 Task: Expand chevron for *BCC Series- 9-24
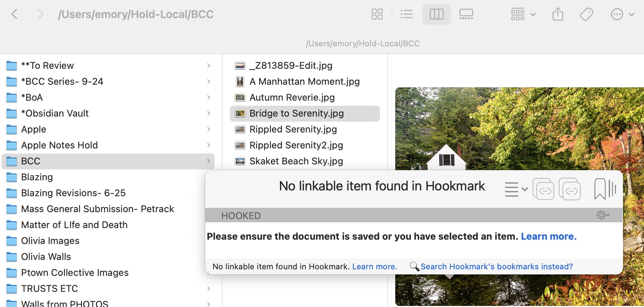click(x=209, y=81)
